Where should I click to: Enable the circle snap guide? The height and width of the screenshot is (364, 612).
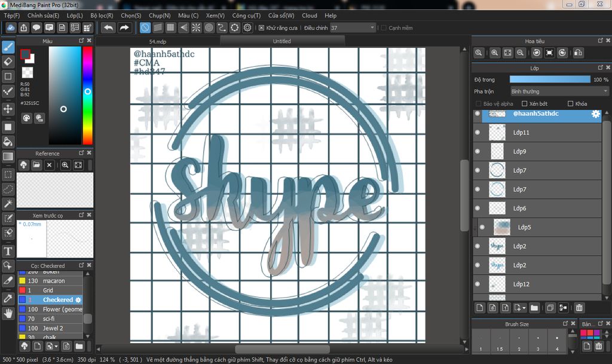pos(209,27)
